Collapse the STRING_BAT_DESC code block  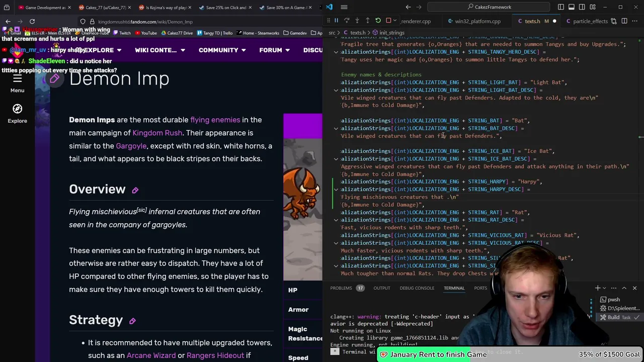[336, 128]
